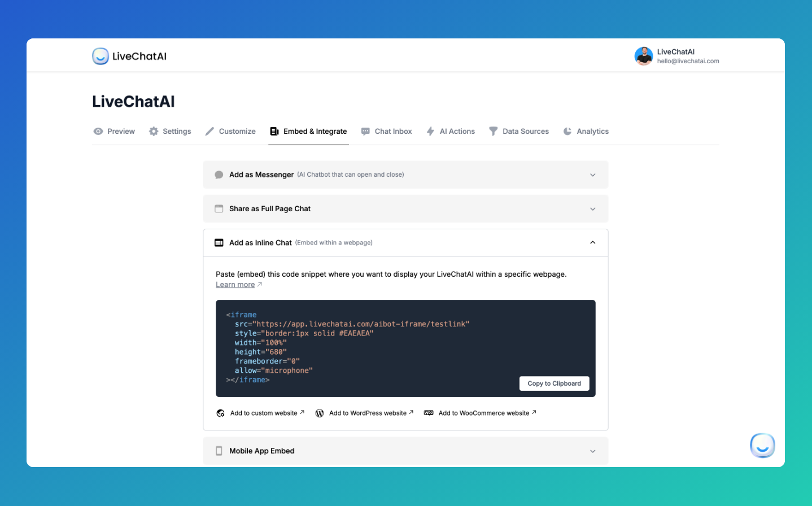Click the LiveChatAI header logo text
Screen dimensions: 812x506
pyautogui.click(x=139, y=56)
